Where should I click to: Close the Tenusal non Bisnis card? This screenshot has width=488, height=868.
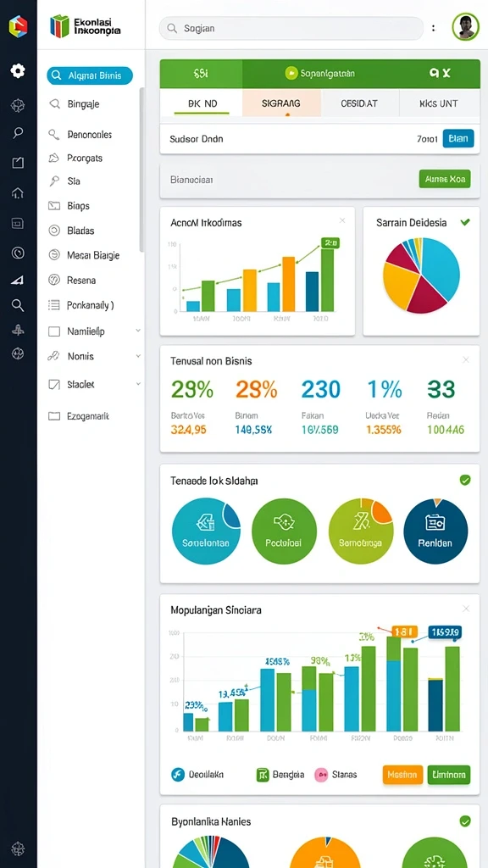click(x=466, y=359)
